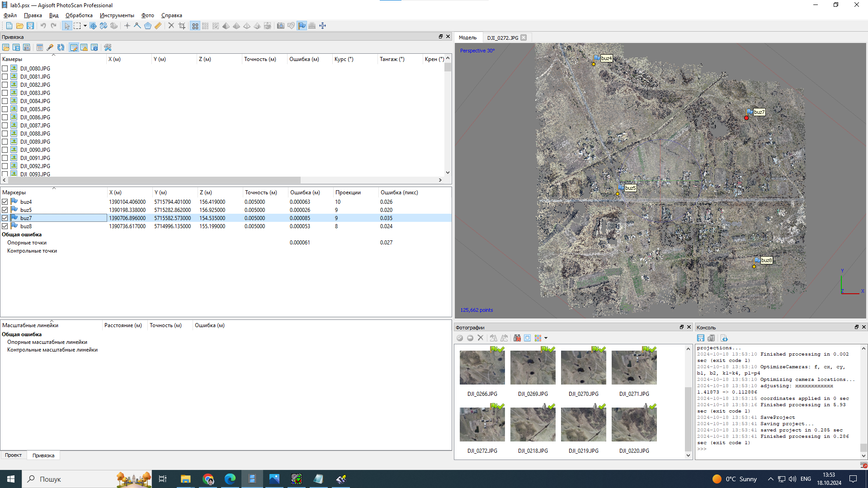Click the show cameras icon
Viewport: 868px width, 488px height.
pos(280,26)
